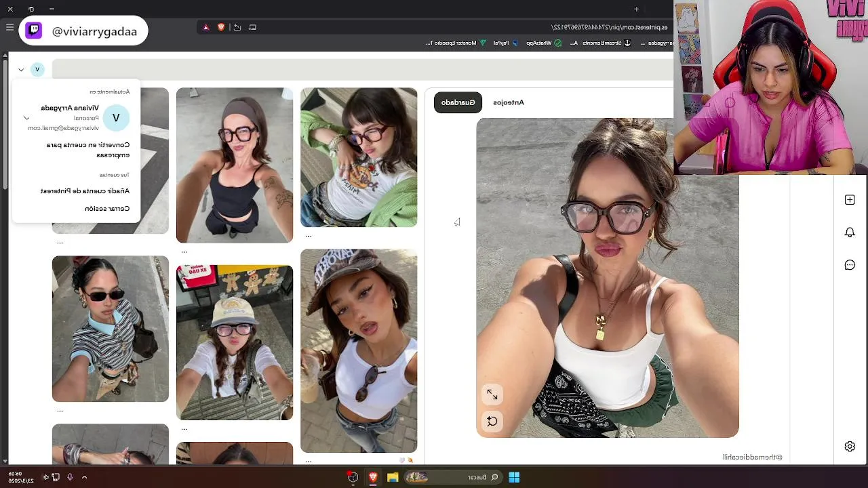Click the browser address bar URL
This screenshot has height=488, width=868.
point(609,27)
